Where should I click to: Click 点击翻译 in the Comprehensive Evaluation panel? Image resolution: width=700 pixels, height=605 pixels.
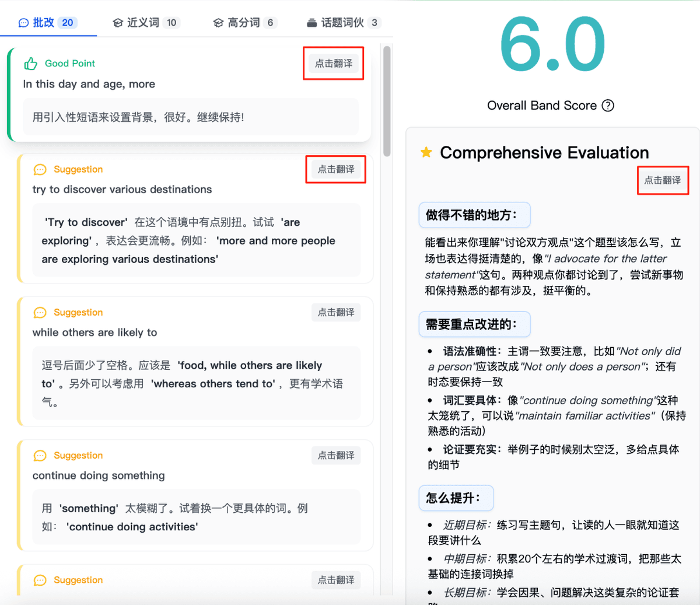point(663,180)
